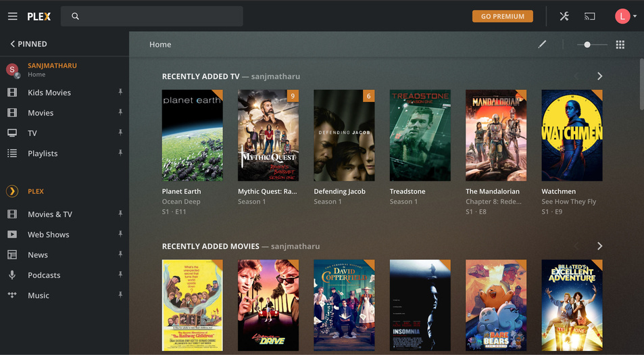The height and width of the screenshot is (355, 644).
Task: Show next Recently Added Movies items
Action: click(x=599, y=245)
